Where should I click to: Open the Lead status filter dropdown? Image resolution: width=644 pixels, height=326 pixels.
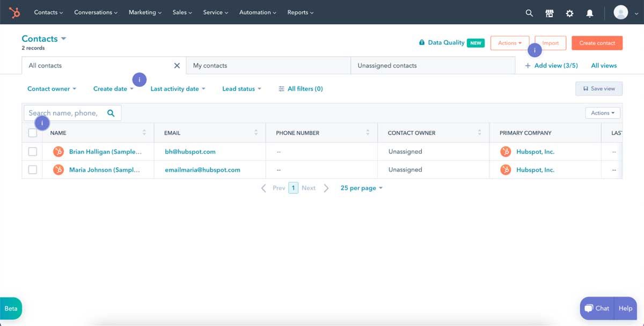click(240, 88)
